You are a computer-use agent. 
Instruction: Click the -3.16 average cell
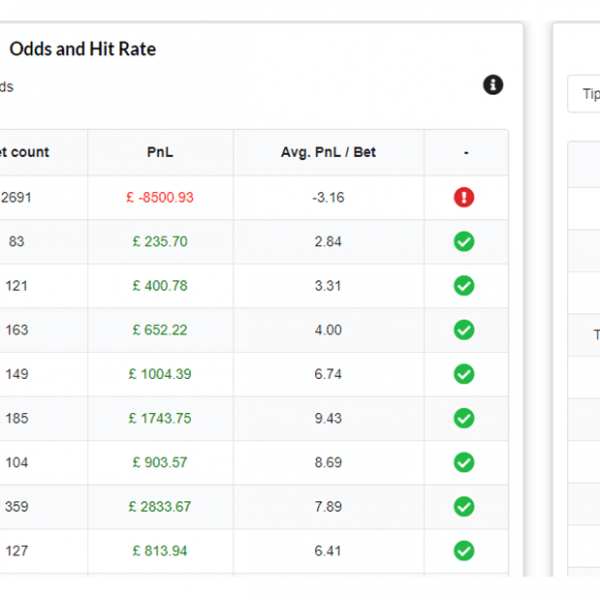pos(328,197)
